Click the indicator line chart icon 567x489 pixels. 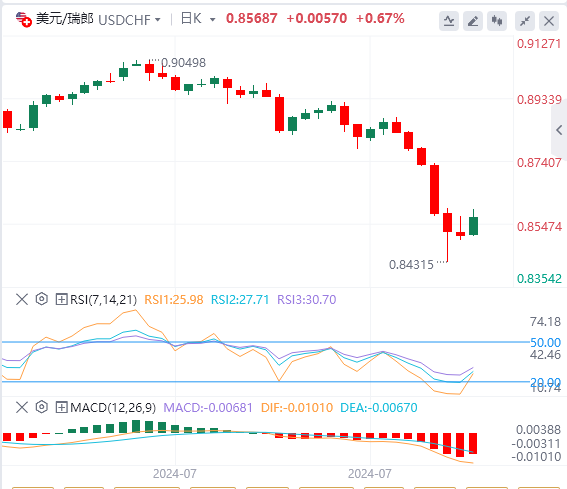click(x=449, y=21)
